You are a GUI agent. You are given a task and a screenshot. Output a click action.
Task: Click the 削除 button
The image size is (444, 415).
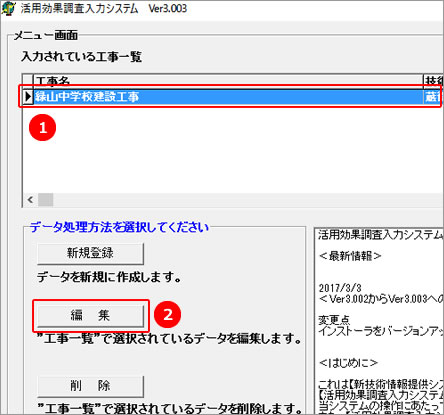point(90,386)
